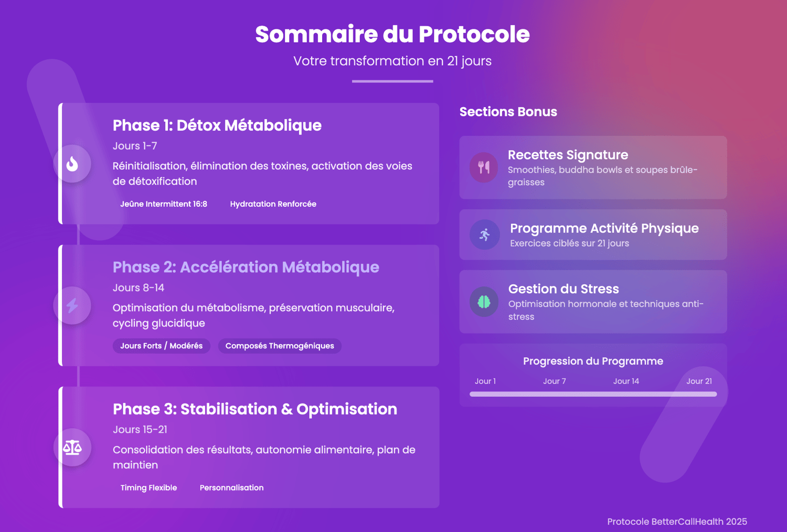Click the balance scale icon for Phase 3
Viewport: 787px width, 532px height.
72,448
